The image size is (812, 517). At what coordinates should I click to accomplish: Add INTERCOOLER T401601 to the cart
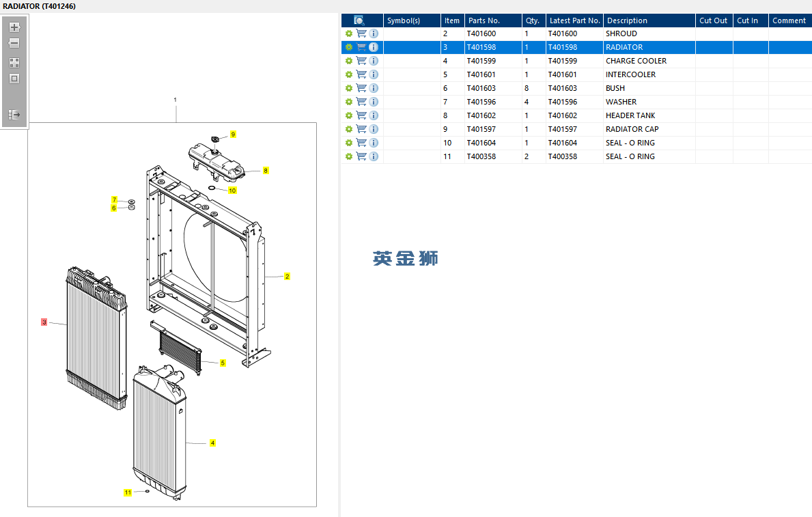(361, 74)
